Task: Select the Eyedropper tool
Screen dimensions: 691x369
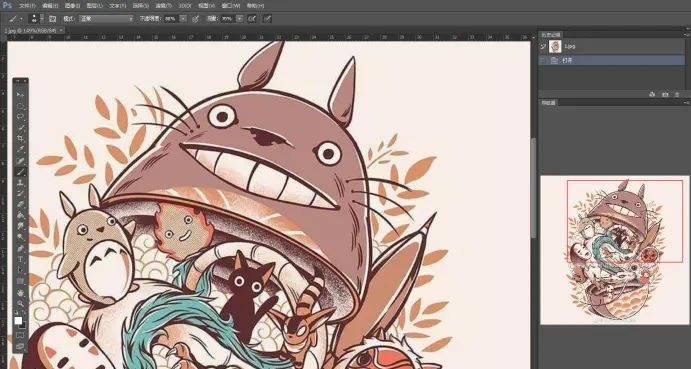Action: coord(20,149)
